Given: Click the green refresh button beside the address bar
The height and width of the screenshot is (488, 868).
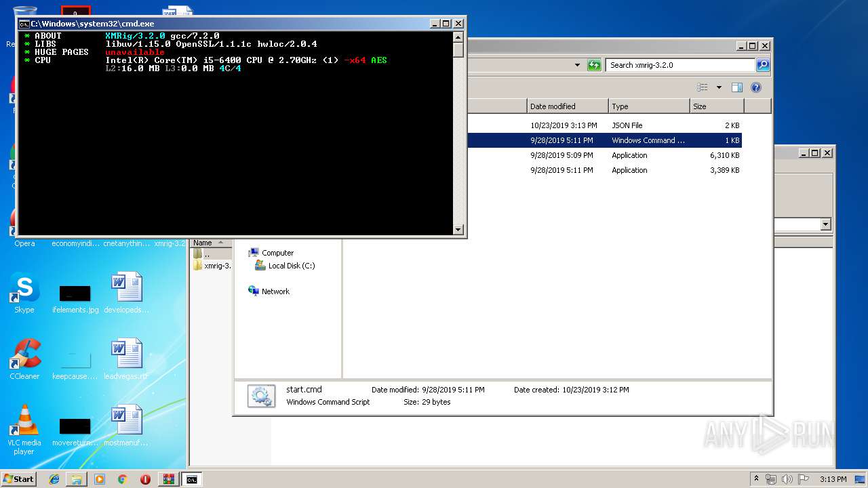Looking at the screenshot, I should click(x=594, y=65).
